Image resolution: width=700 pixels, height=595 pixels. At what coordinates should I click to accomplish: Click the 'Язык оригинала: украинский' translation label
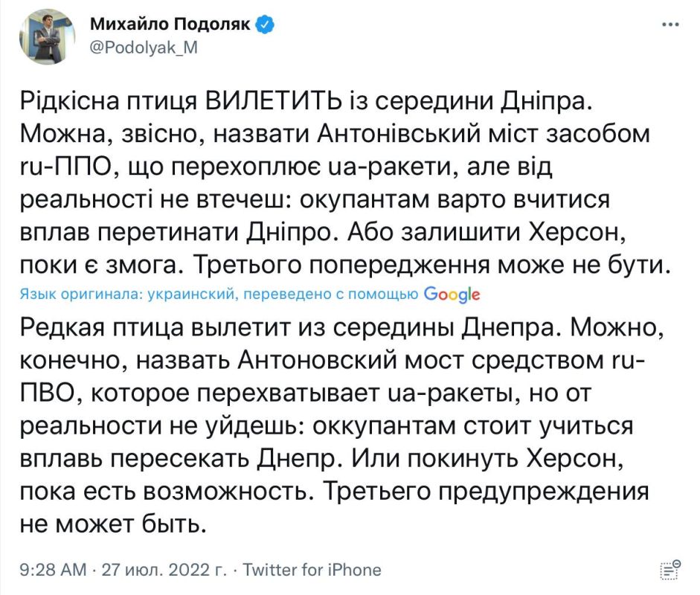126,295
